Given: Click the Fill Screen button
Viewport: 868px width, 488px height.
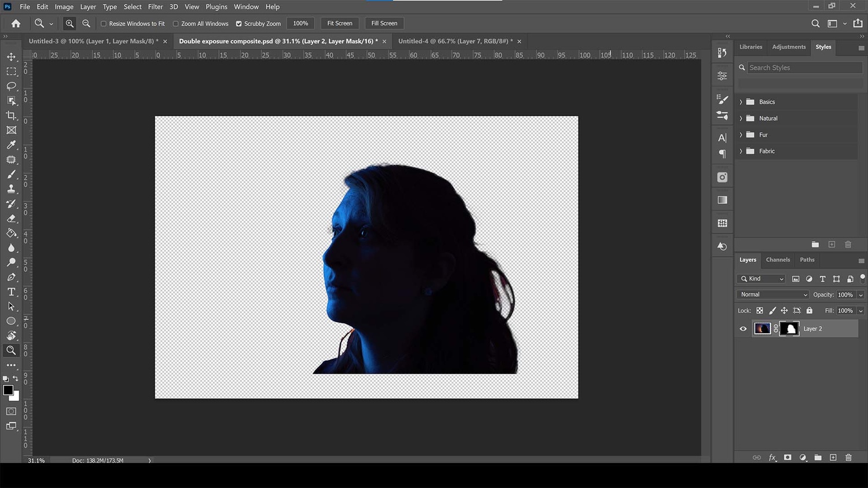Looking at the screenshot, I should [384, 23].
